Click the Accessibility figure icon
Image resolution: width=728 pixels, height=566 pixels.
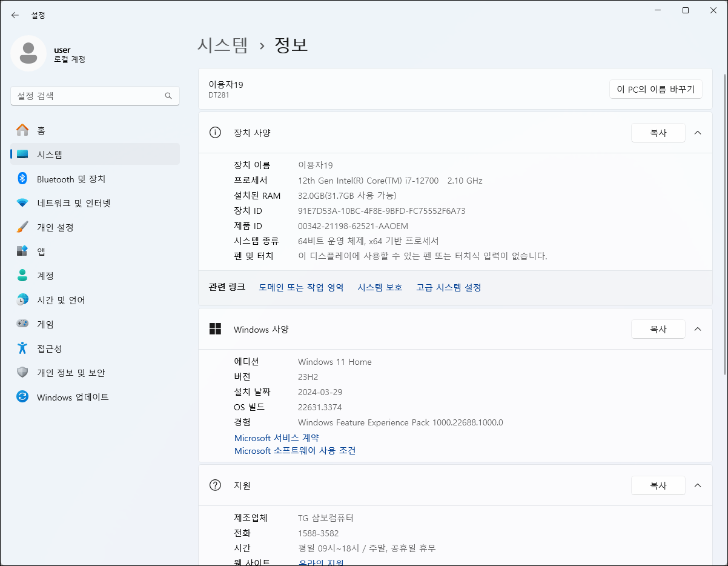[22, 348]
